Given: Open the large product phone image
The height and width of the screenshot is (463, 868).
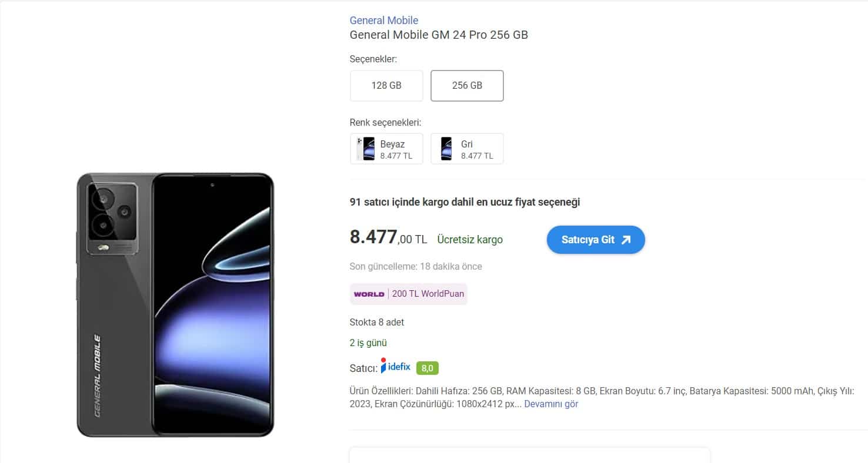Looking at the screenshot, I should [175, 305].
